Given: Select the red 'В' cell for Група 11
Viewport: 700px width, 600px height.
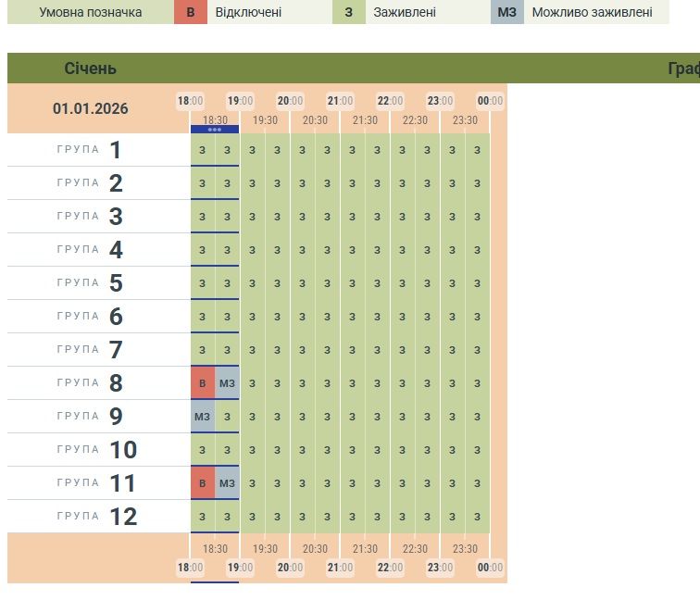Looking at the screenshot, I should click(202, 482).
